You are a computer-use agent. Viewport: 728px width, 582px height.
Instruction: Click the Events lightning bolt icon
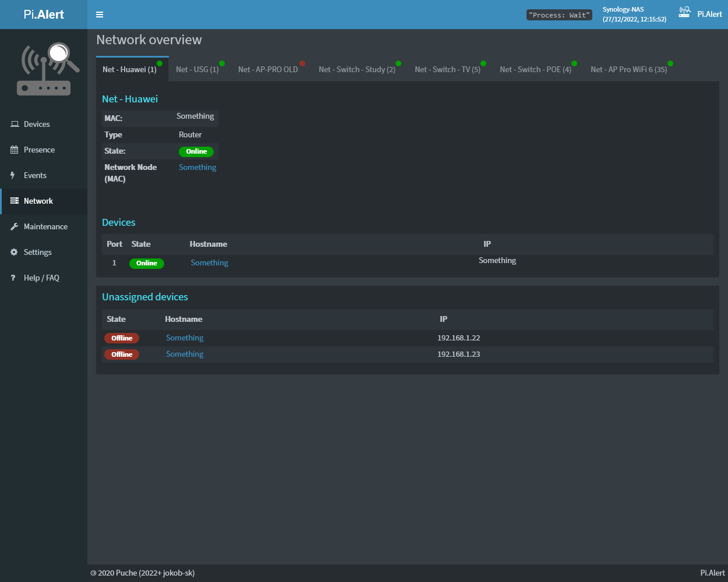(x=13, y=176)
